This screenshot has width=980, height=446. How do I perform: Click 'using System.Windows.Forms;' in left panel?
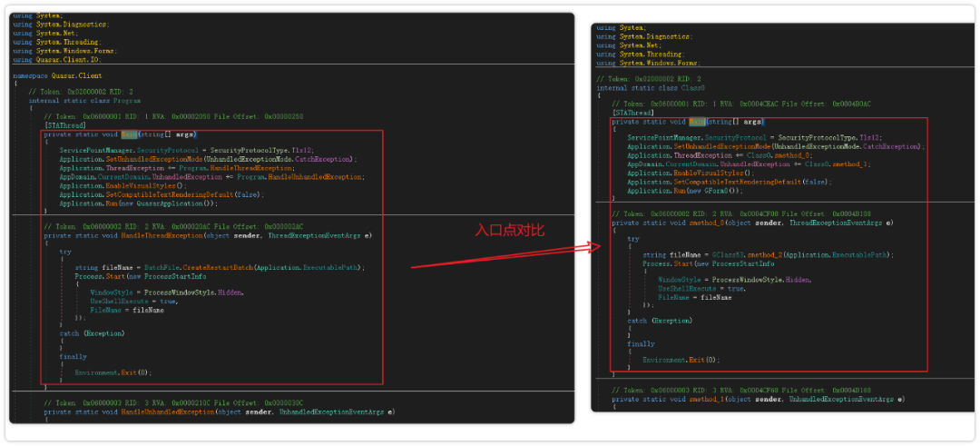[x=65, y=51]
